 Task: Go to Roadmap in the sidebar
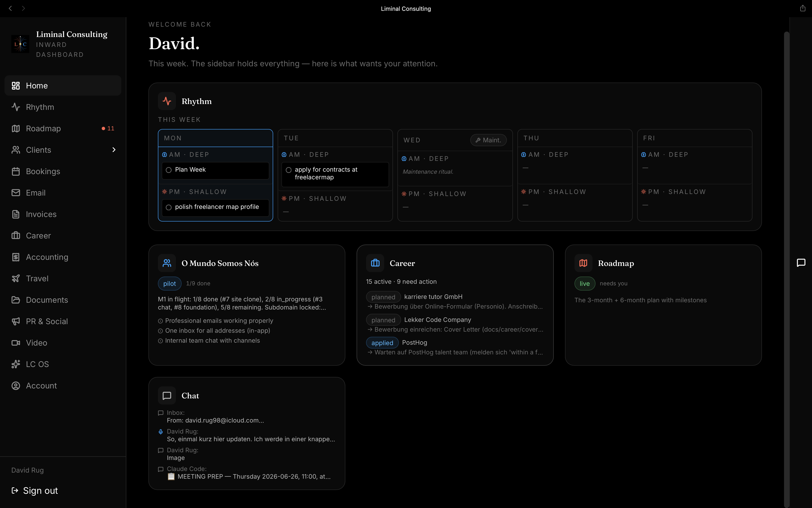click(x=63, y=129)
